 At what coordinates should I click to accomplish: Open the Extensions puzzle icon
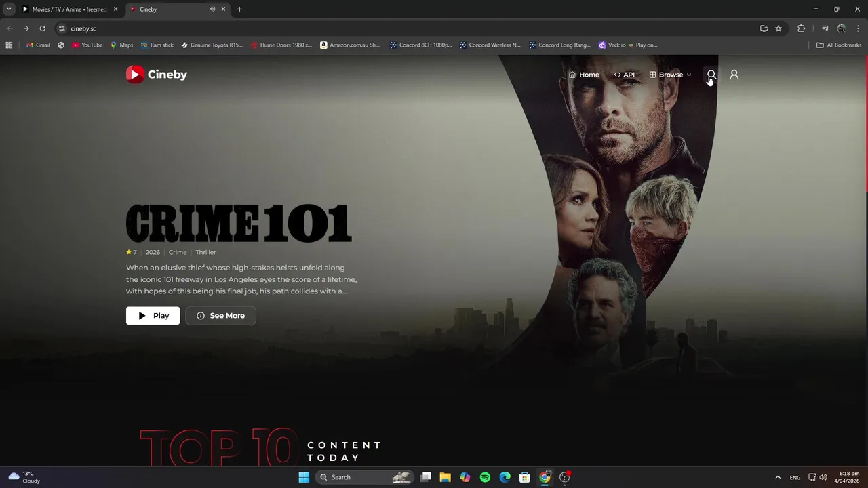click(802, 28)
